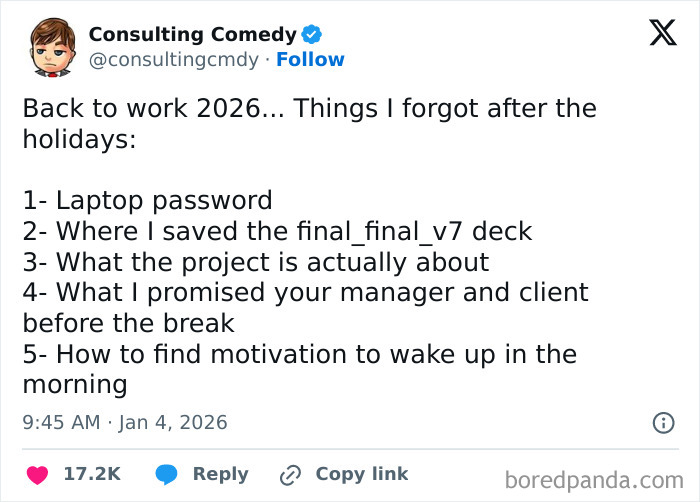The image size is (700, 502).
Task: Open the Consulting Comedy display name
Action: click(x=193, y=35)
